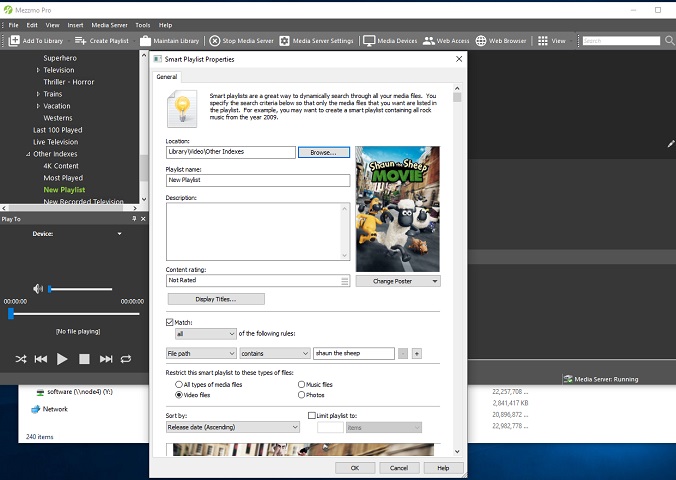
Task: Start playback with the Play button
Action: [62, 359]
